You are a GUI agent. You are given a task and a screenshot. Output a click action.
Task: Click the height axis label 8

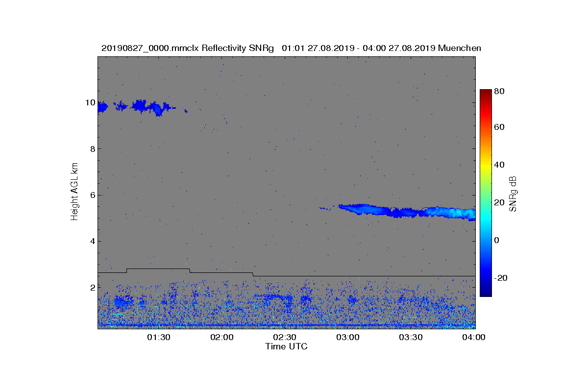tap(92, 149)
